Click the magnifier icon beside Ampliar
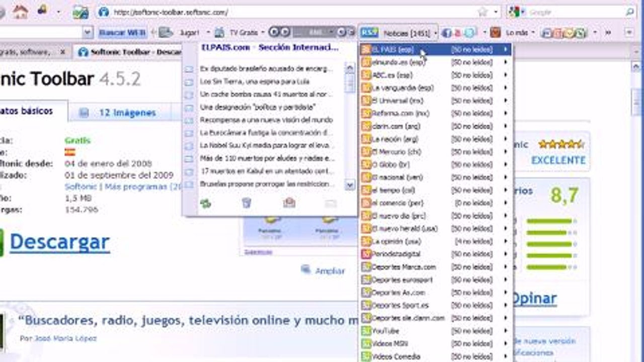 point(306,270)
